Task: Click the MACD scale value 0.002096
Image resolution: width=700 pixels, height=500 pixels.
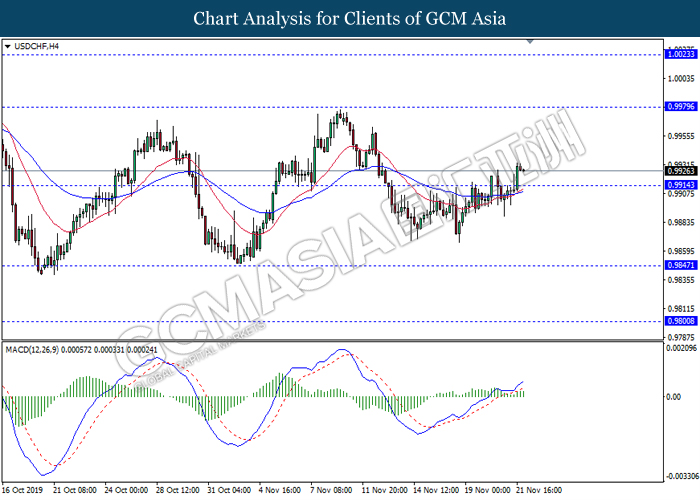Action: click(681, 348)
